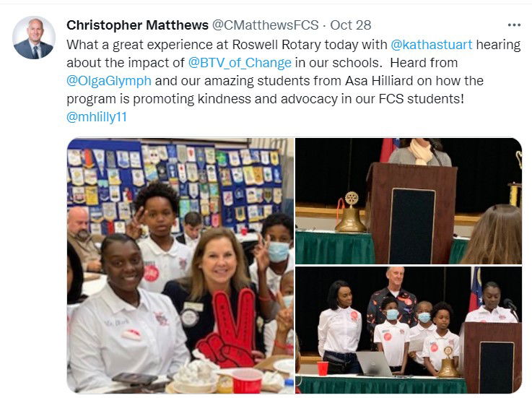Open the Oct 28 tweet timestamp
The height and width of the screenshot is (398, 532).
(351, 25)
